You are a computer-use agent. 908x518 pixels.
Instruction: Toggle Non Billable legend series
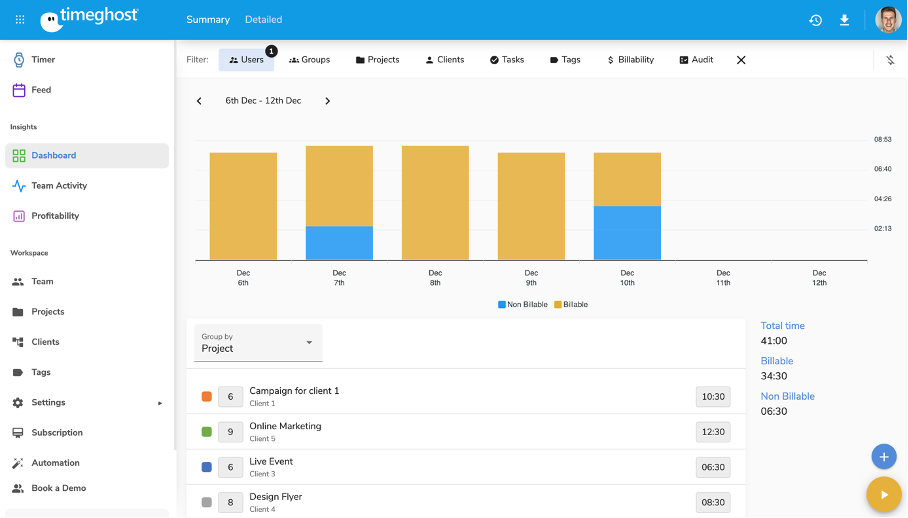pyautogui.click(x=523, y=304)
